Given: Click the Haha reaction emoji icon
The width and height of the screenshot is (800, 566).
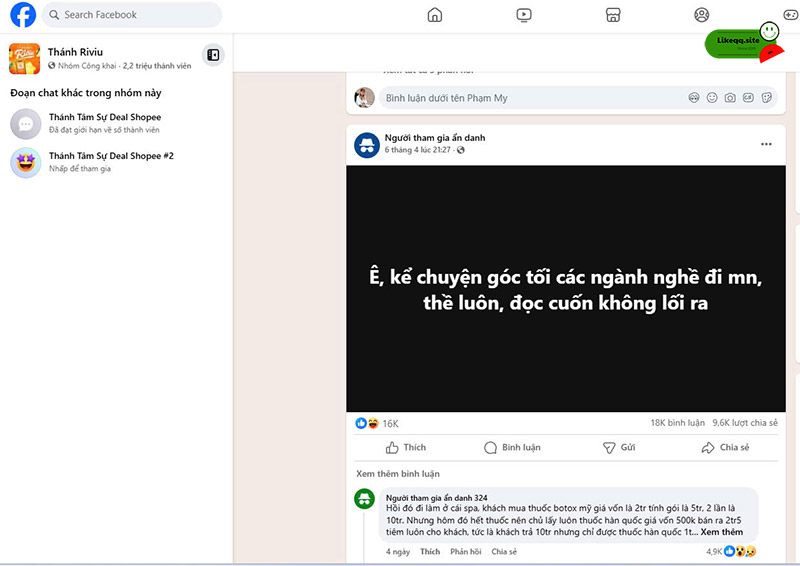Looking at the screenshot, I should pyautogui.click(x=373, y=423).
